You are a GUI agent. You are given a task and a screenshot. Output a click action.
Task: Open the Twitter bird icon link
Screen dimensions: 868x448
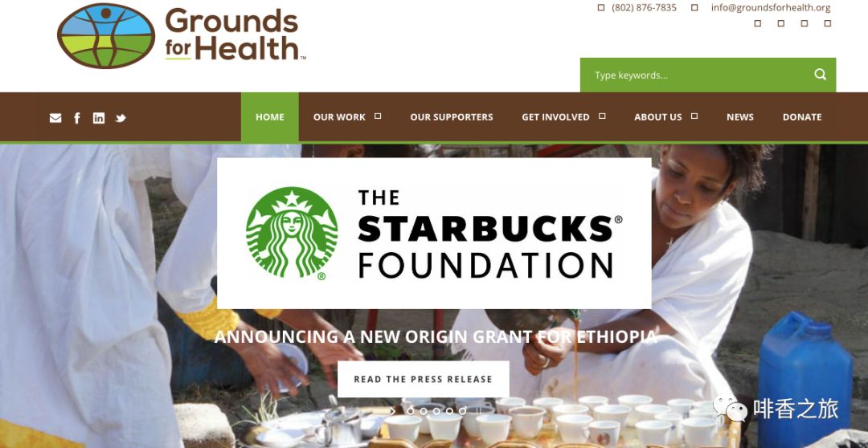click(x=121, y=118)
